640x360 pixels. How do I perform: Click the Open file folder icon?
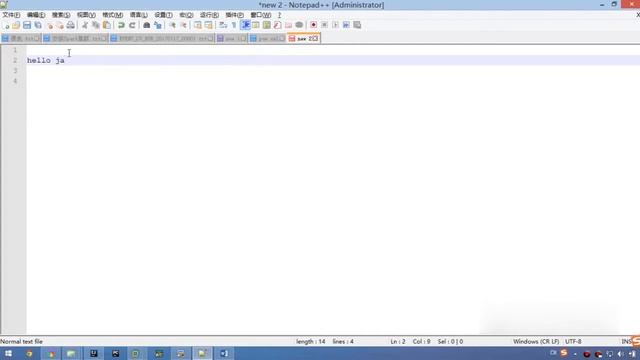coord(16,25)
